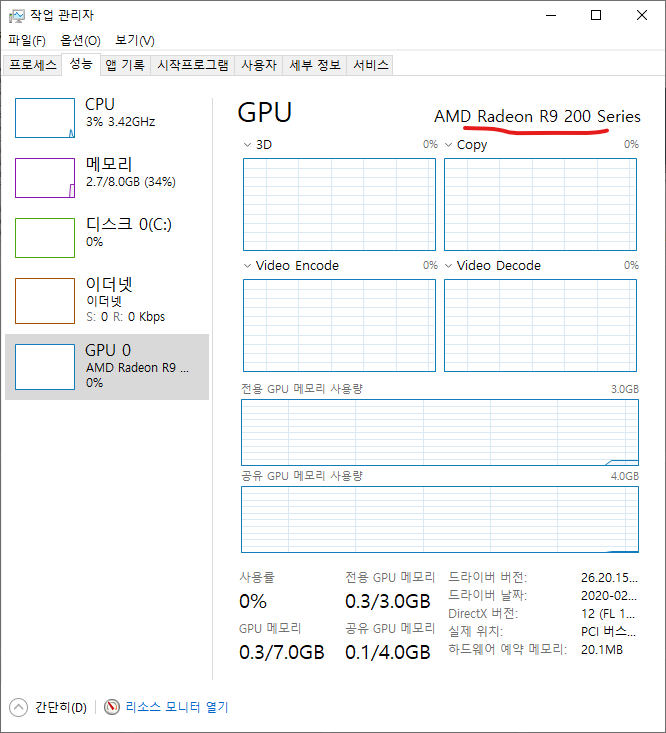Open the 3D engine graph dropdown
Image resolution: width=666 pixels, height=733 pixels.
click(x=247, y=145)
